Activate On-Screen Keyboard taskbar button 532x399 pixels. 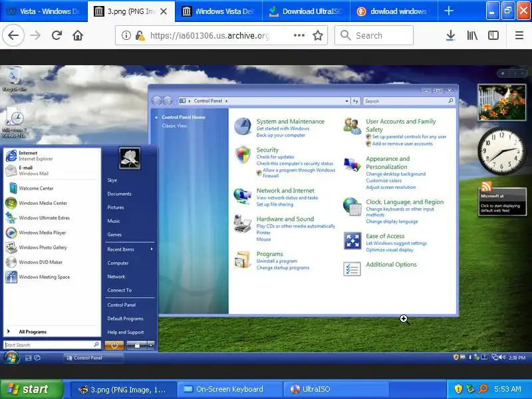click(x=229, y=389)
